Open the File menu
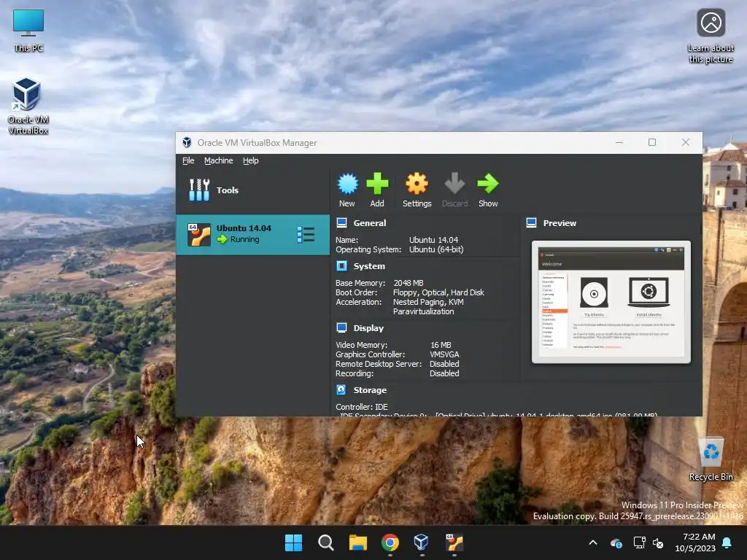 tap(188, 160)
